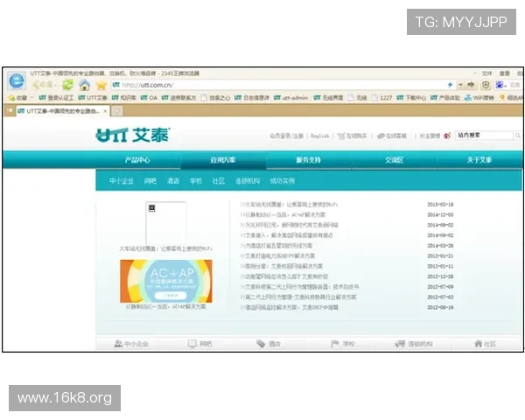Image resolution: width=525 pixels, height=420 pixels.
Task: Select 社区 in the teal submenu
Action: click(219, 181)
